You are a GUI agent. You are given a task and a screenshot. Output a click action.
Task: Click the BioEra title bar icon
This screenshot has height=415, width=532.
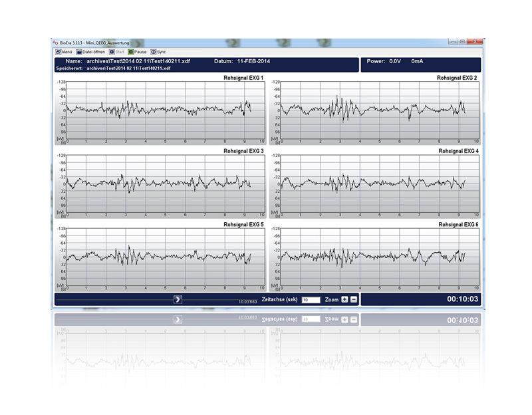55,43
